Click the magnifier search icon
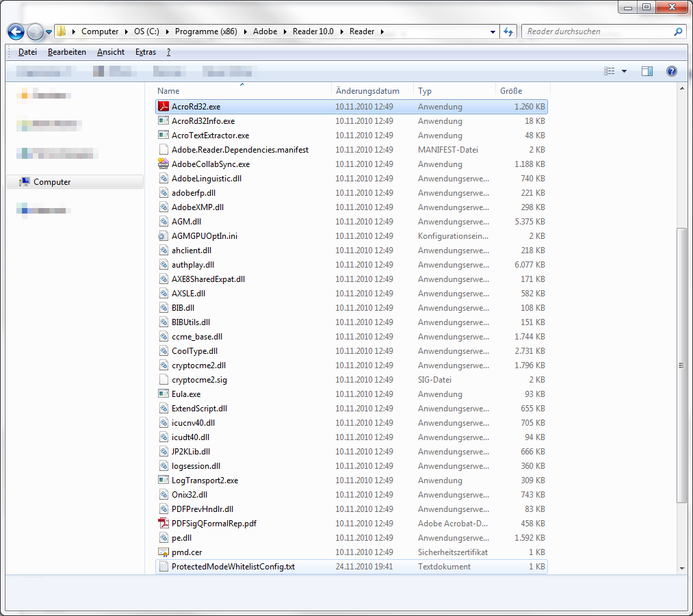This screenshot has height=616, width=693. point(678,31)
